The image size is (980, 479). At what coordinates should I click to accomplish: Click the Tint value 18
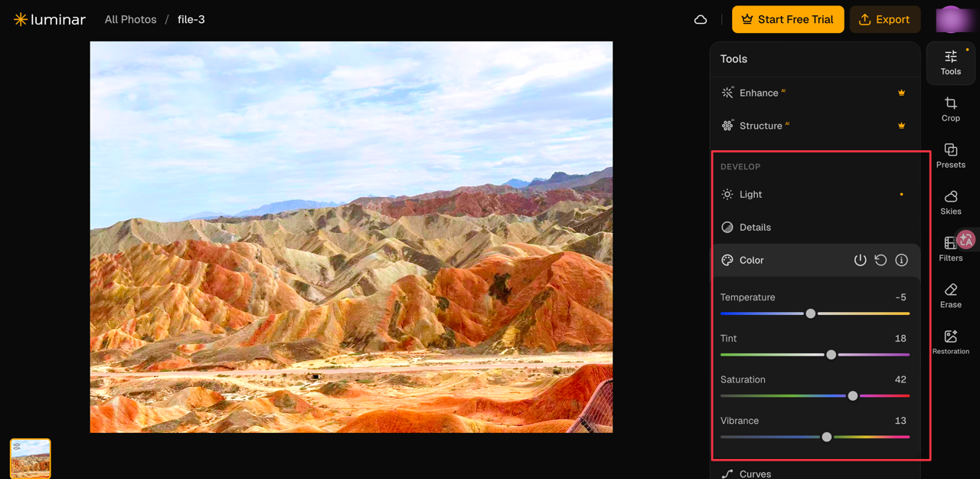click(x=900, y=339)
